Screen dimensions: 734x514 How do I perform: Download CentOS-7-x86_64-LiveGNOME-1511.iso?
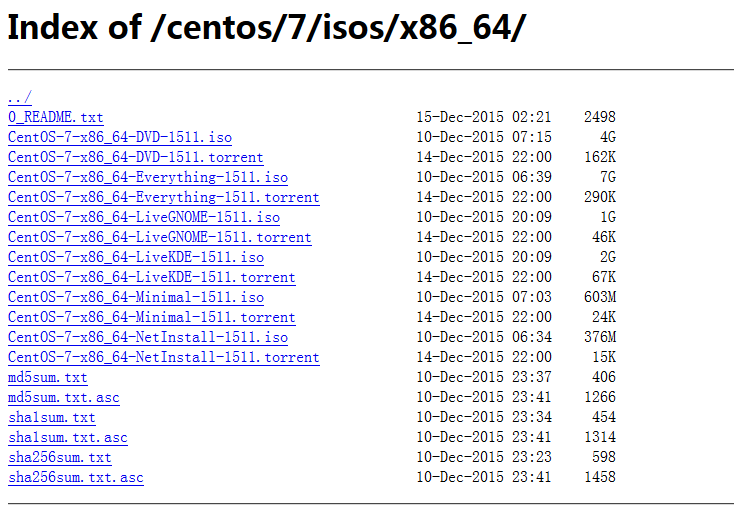click(144, 217)
